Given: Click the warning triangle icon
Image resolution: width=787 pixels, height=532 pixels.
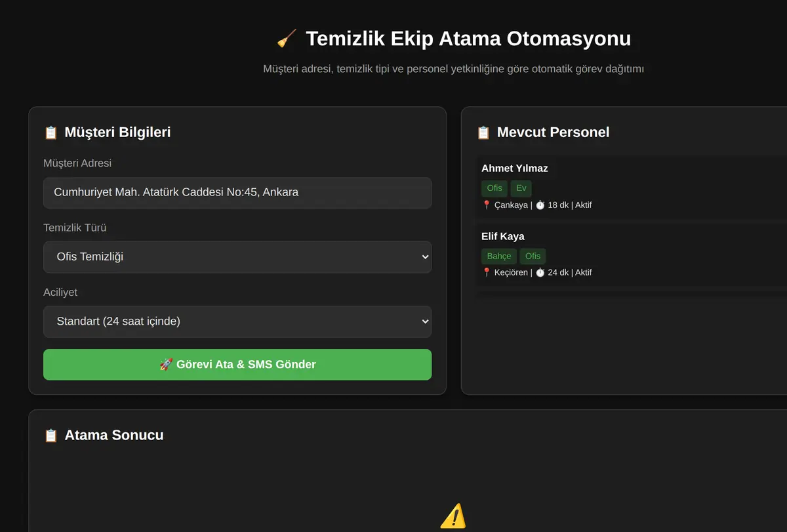Looking at the screenshot, I should (x=453, y=516).
